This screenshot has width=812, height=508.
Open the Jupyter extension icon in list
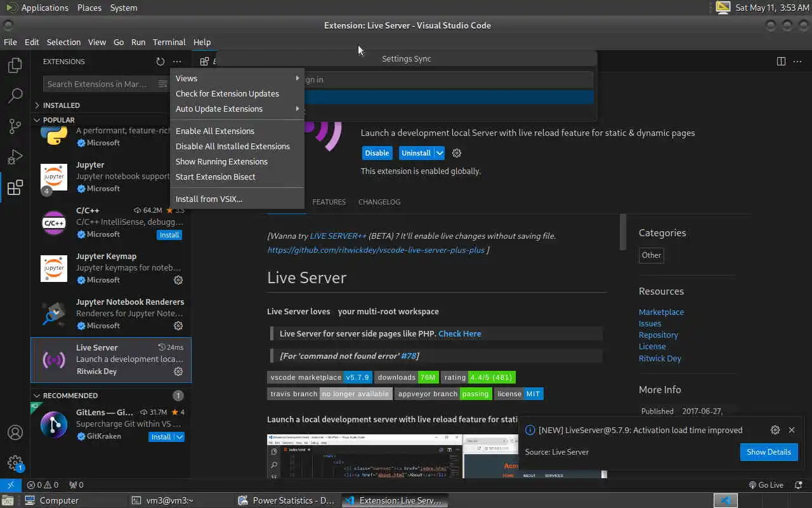pyautogui.click(x=54, y=177)
